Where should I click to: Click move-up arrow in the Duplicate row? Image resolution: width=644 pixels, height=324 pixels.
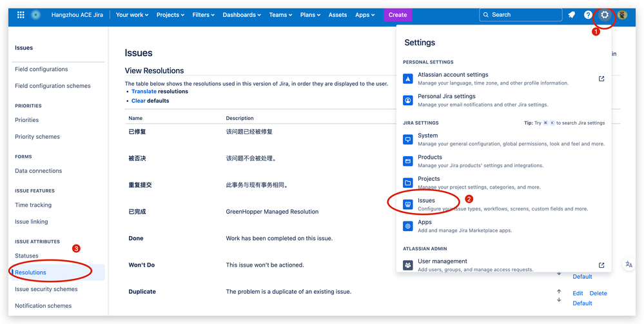559,292
